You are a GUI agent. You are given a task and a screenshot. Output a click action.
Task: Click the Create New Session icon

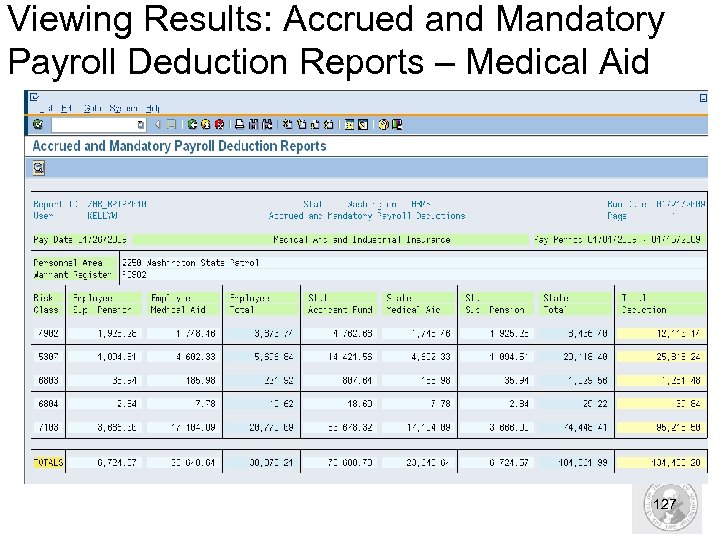(x=349, y=124)
